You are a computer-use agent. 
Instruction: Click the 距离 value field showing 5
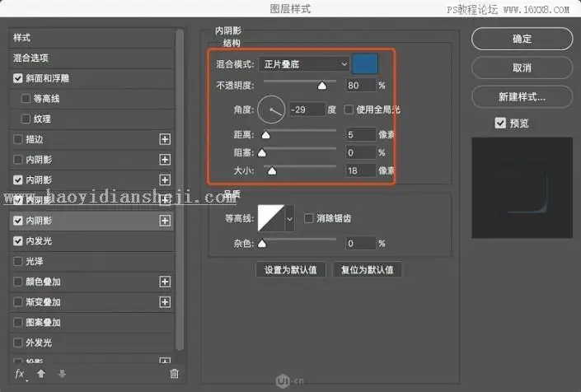(x=360, y=135)
